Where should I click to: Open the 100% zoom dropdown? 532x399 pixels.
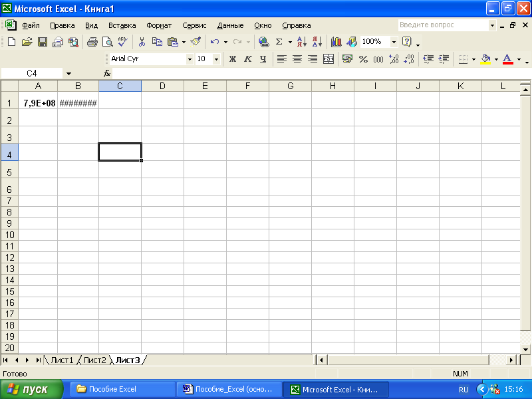click(x=394, y=42)
